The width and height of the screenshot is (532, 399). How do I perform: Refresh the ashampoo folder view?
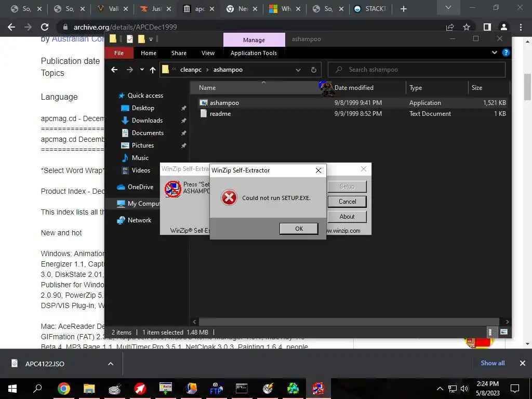tap(313, 70)
